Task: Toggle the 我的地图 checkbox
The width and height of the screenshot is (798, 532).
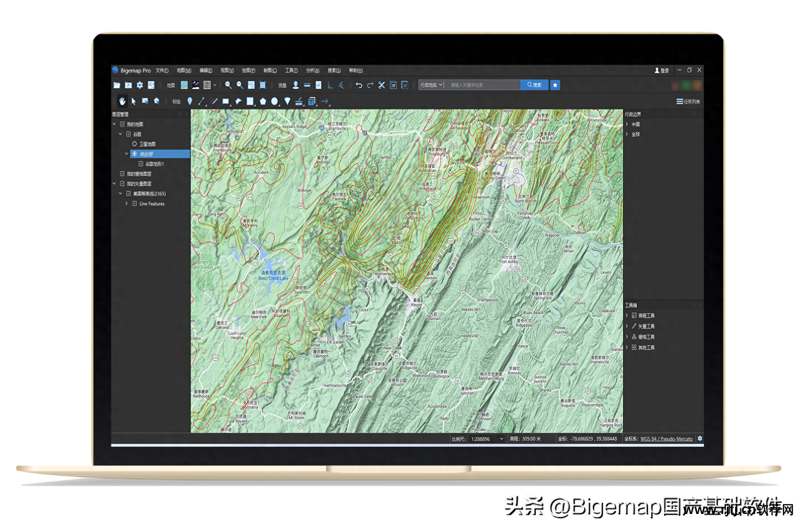Action: point(122,124)
